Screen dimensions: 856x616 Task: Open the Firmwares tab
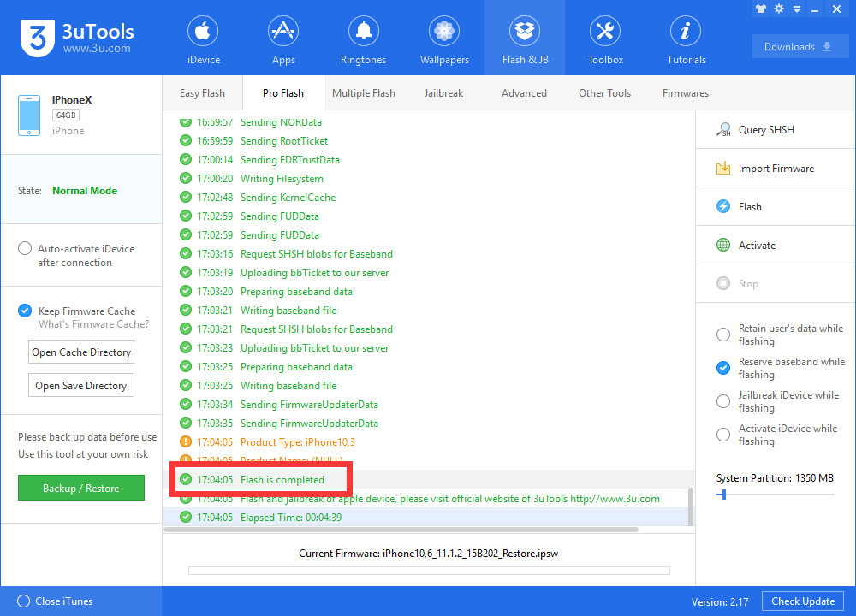click(685, 93)
